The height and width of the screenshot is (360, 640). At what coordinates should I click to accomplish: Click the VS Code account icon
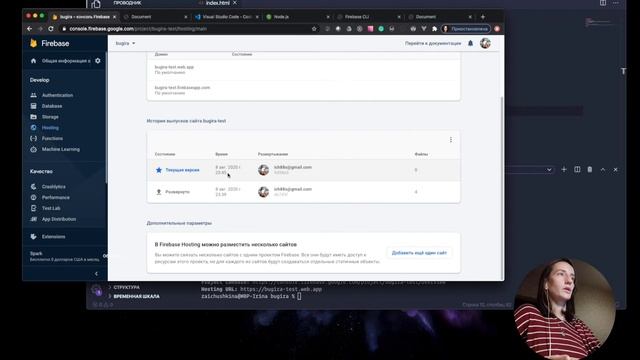point(97,290)
